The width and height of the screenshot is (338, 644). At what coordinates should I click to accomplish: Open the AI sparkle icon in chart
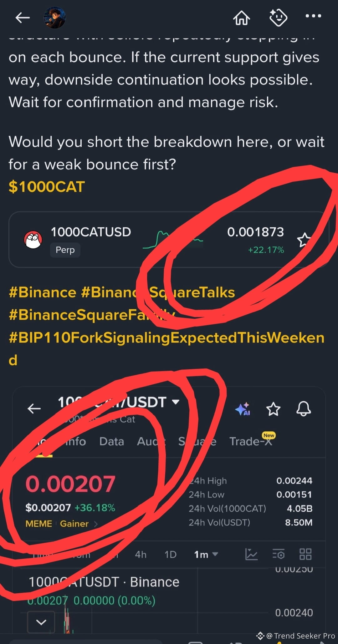click(243, 409)
